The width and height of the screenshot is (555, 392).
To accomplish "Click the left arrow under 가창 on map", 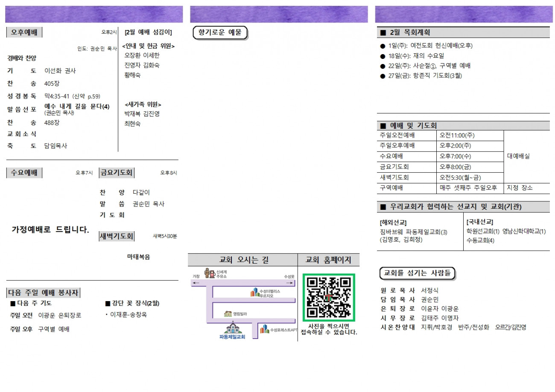I will pos(196,282).
